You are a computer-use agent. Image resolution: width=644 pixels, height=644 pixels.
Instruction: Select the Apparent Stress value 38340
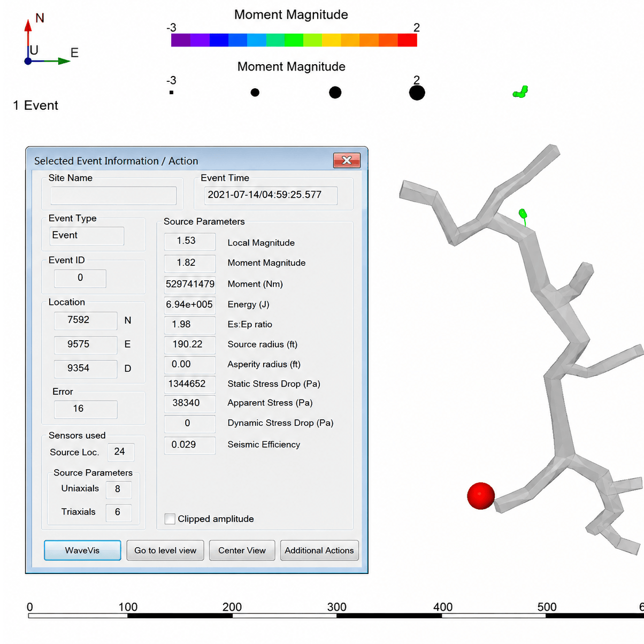(190, 403)
